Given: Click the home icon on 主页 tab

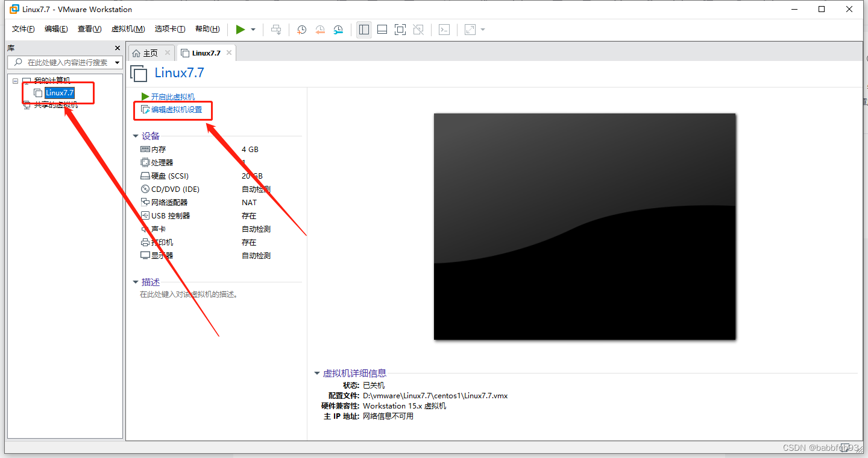Looking at the screenshot, I should click(136, 53).
